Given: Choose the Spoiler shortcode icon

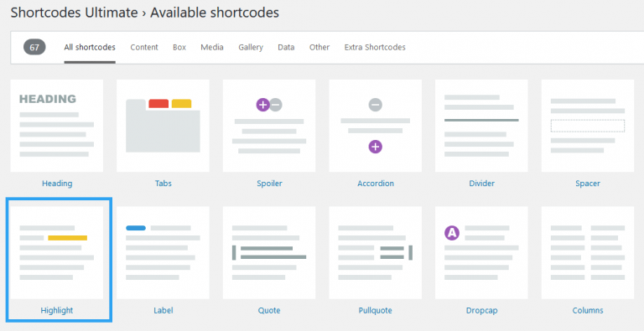Looking at the screenshot, I should click(269, 126).
